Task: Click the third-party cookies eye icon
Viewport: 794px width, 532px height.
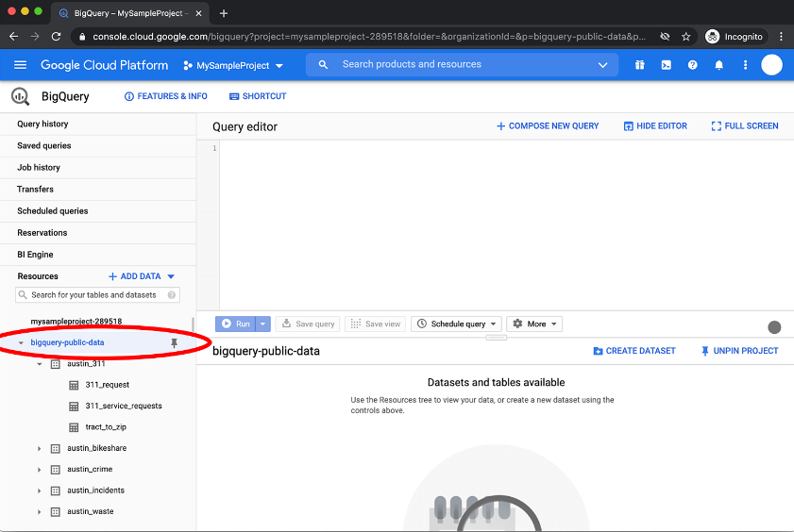Action: [665, 37]
